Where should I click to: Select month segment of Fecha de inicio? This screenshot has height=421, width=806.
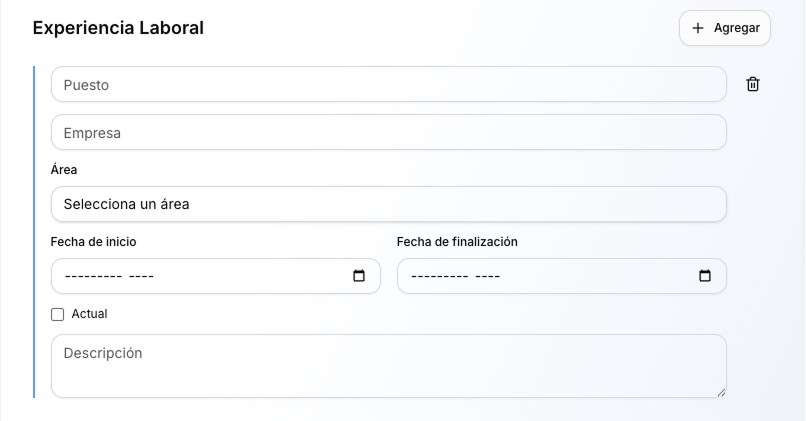point(93,276)
